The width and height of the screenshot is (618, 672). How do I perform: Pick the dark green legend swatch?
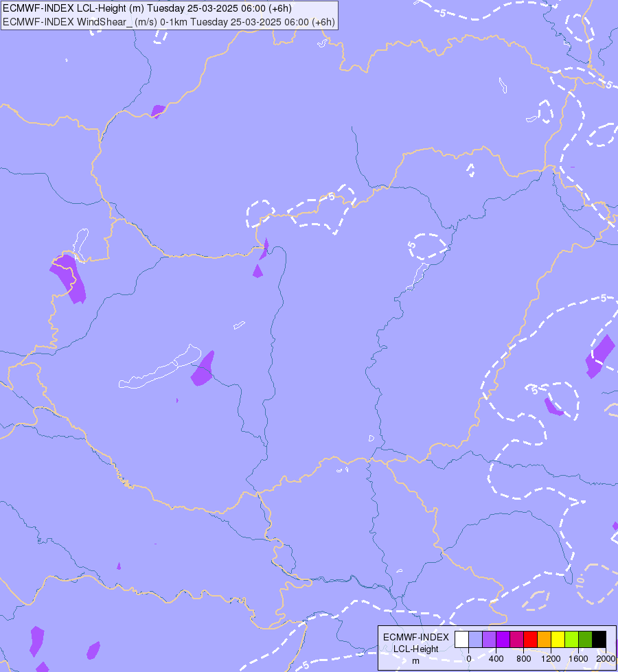(x=586, y=639)
